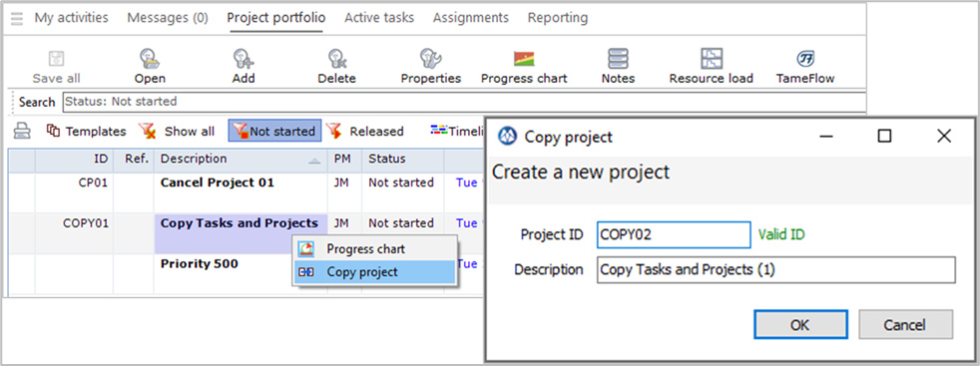Open Messages (0) tab
This screenshot has height=366, width=980.
[168, 18]
